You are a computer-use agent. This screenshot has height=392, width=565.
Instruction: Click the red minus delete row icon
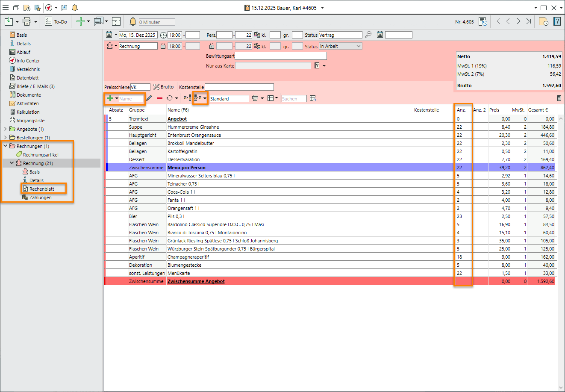pyautogui.click(x=159, y=98)
